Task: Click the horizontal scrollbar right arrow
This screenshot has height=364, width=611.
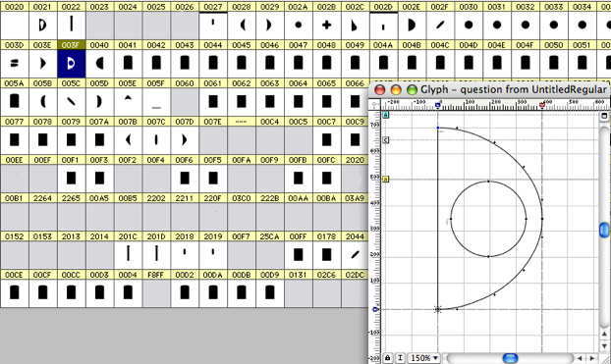Action: [x=592, y=358]
